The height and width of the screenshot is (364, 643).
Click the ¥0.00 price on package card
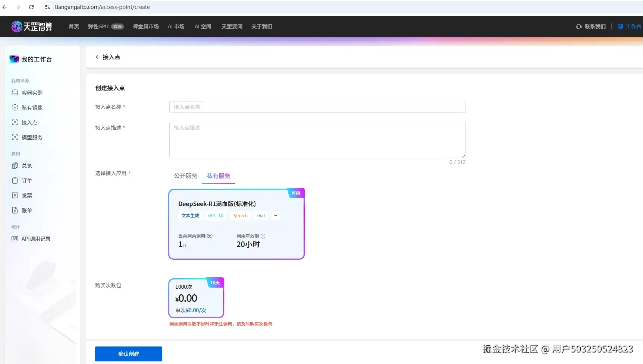(x=186, y=298)
